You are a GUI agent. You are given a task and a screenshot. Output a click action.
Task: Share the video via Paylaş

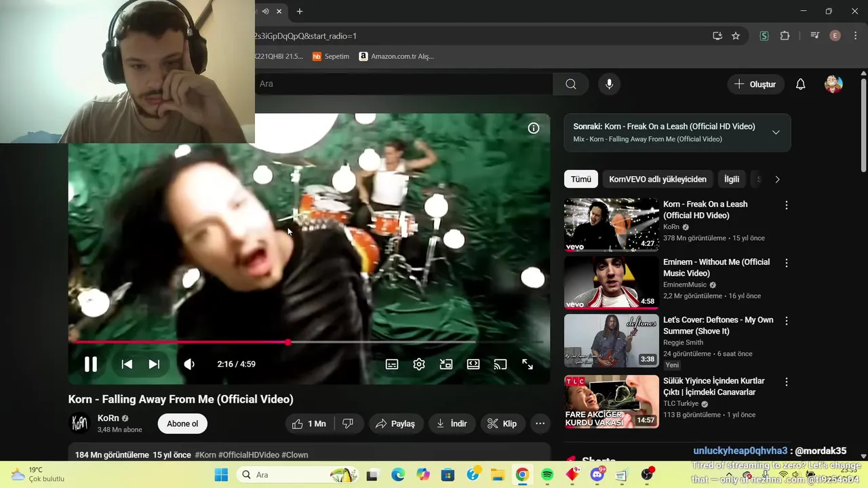(x=395, y=424)
